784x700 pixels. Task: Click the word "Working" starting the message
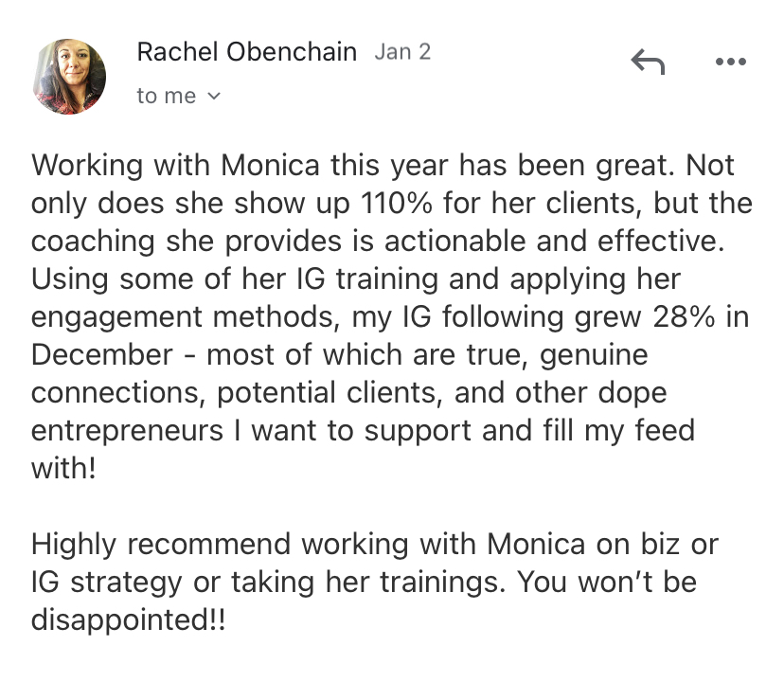[87, 166]
